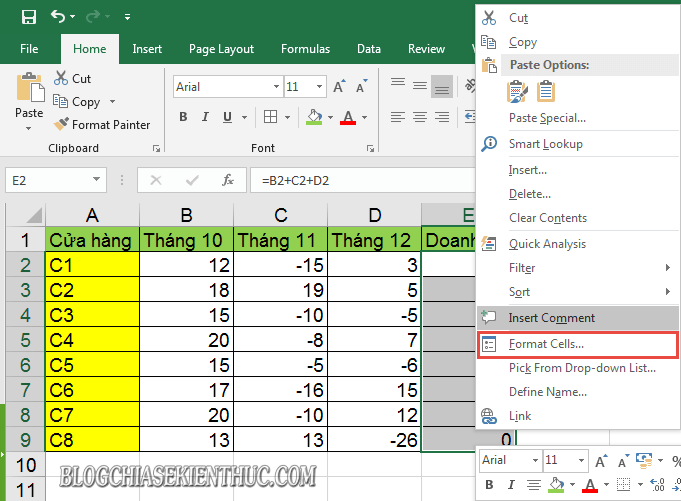Click the ribbon Fill Color bucket icon

[314, 117]
